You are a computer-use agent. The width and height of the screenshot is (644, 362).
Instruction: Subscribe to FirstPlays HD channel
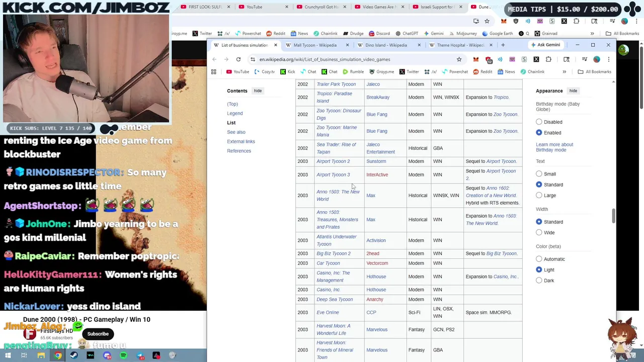98,334
